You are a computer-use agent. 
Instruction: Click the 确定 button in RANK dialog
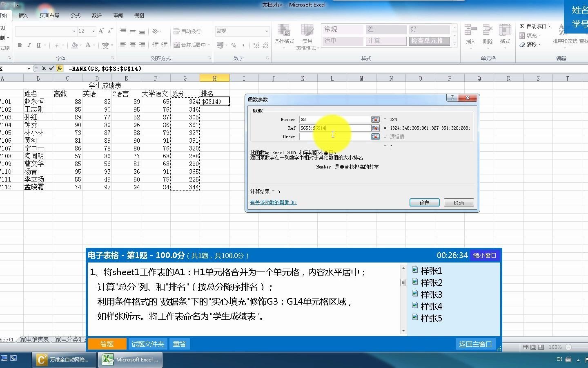[x=424, y=202]
